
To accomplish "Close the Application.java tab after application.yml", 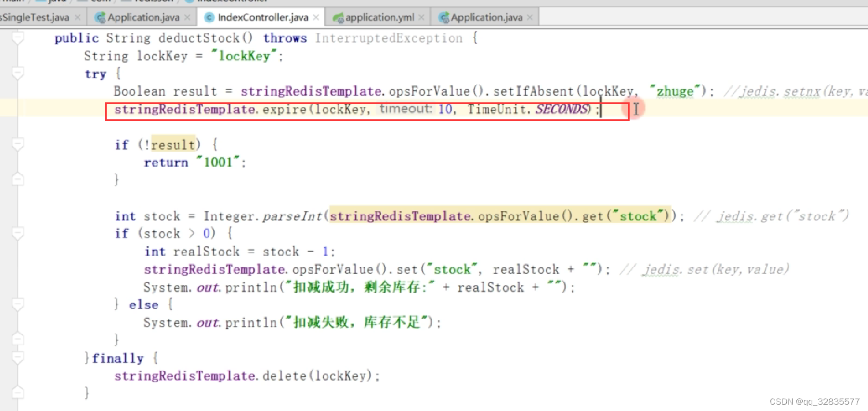I will 530,18.
